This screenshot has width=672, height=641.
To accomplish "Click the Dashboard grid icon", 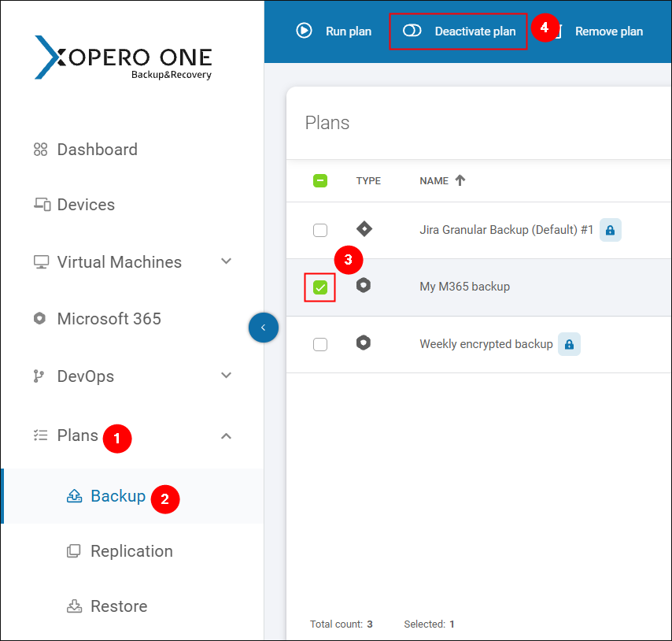I will point(40,150).
